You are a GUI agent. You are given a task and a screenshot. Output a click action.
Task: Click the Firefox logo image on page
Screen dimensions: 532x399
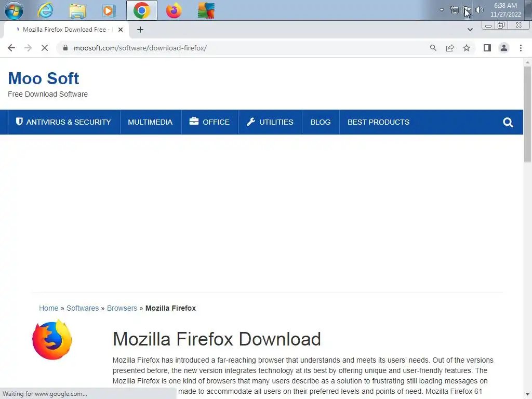point(52,339)
